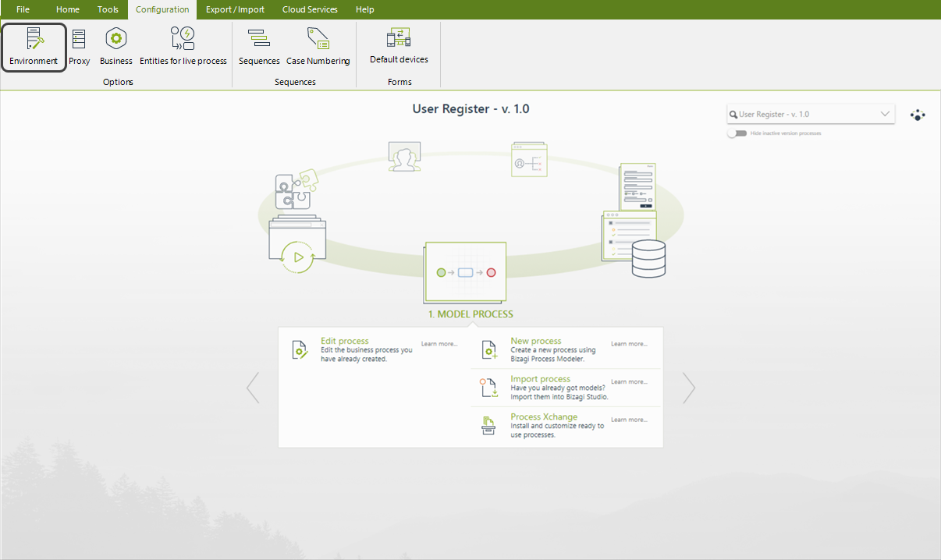
Task: Click the Process Xchange link
Action: click(x=544, y=417)
